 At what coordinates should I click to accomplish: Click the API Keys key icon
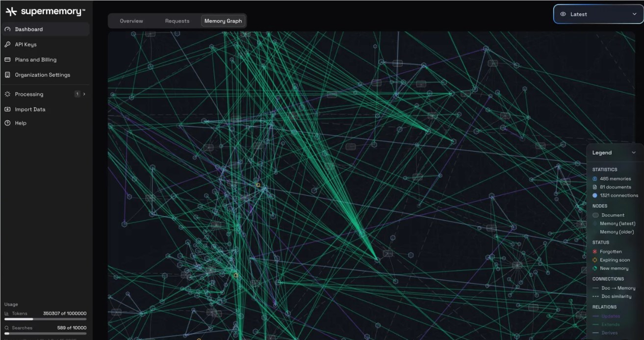7,45
